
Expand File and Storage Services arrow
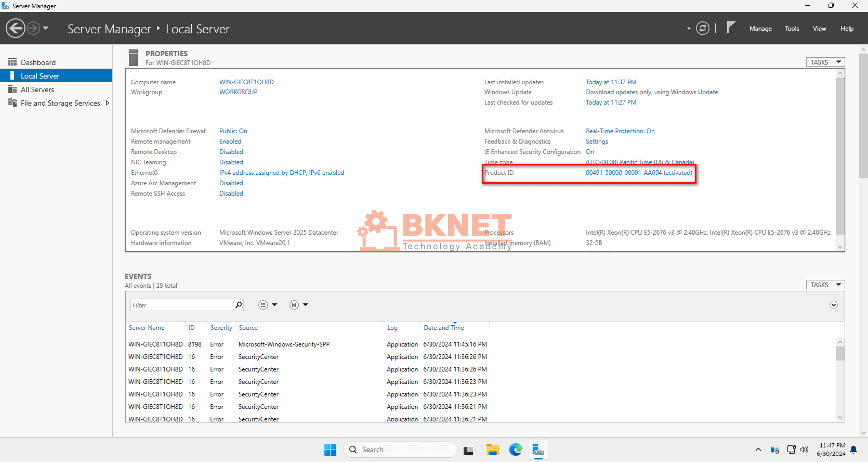tap(108, 103)
